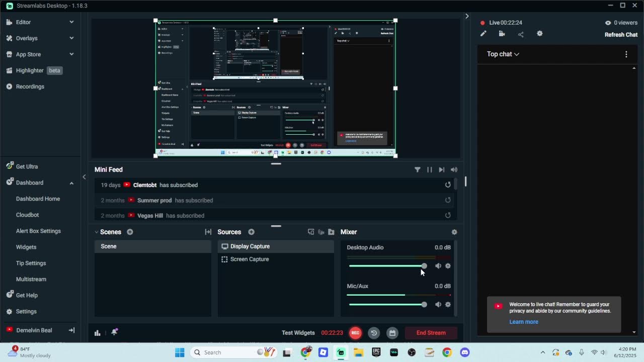Open the stream settings gear in chat header
The height and width of the screenshot is (362, 644).
click(x=540, y=34)
